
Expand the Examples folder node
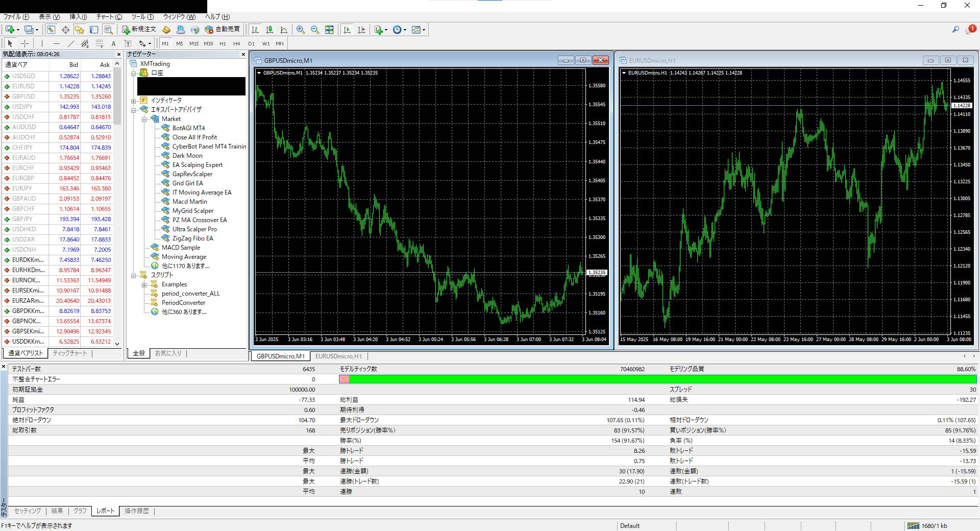click(144, 284)
